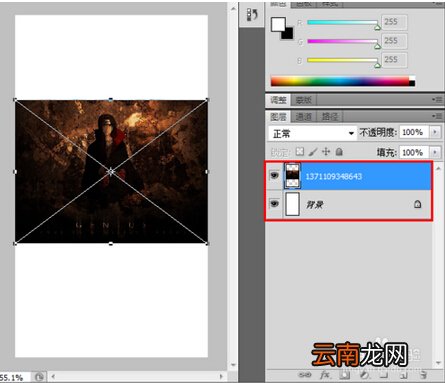Toggle lock position move icon

tap(326, 152)
